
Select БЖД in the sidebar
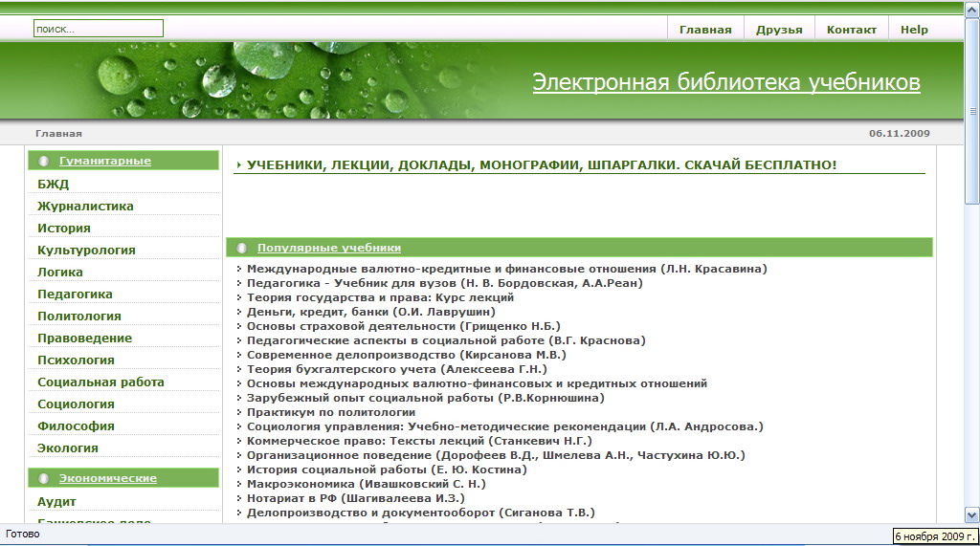(54, 184)
